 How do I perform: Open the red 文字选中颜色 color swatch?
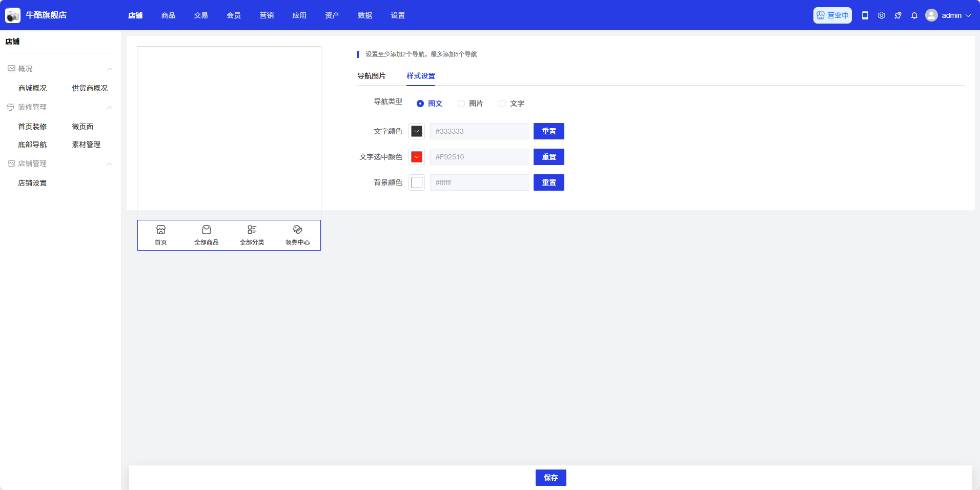(x=417, y=157)
